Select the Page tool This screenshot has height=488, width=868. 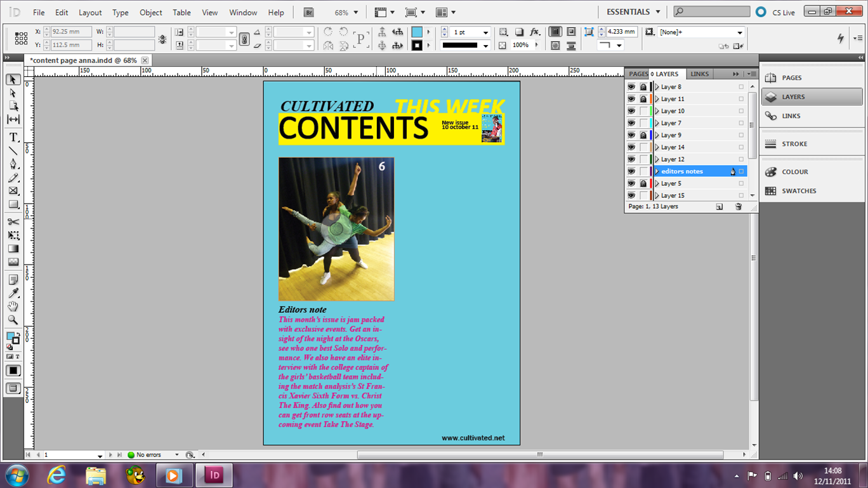coord(13,106)
